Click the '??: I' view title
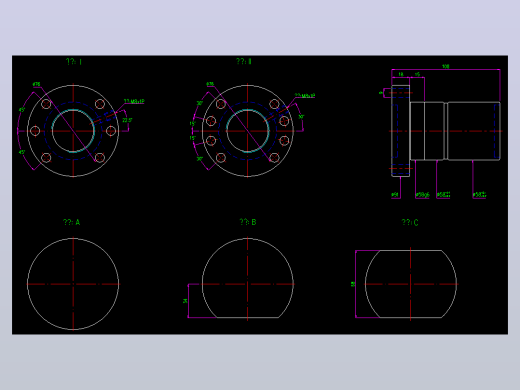 coord(74,62)
